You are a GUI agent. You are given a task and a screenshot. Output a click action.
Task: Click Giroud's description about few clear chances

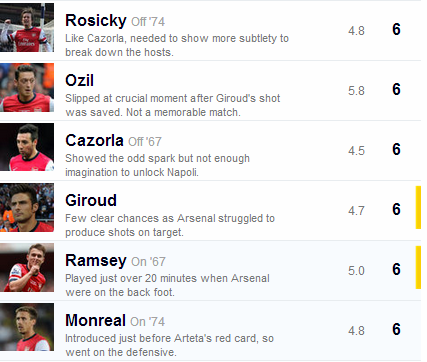click(170, 225)
